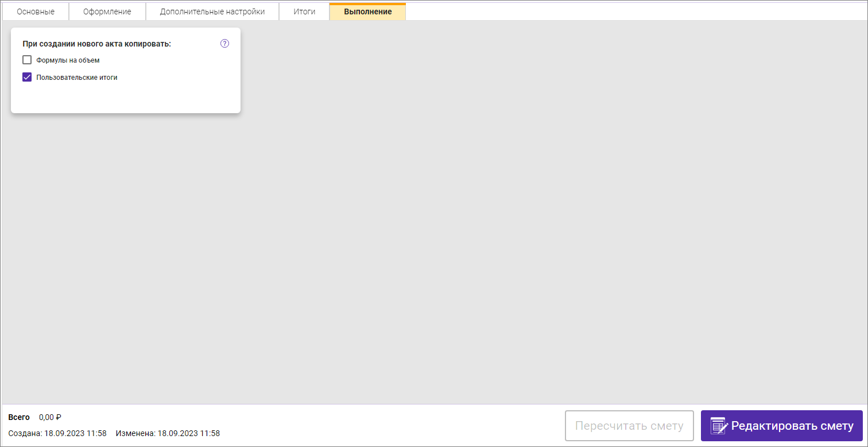The height and width of the screenshot is (447, 868).
Task: Open the Оформление tab
Action: coord(107,11)
